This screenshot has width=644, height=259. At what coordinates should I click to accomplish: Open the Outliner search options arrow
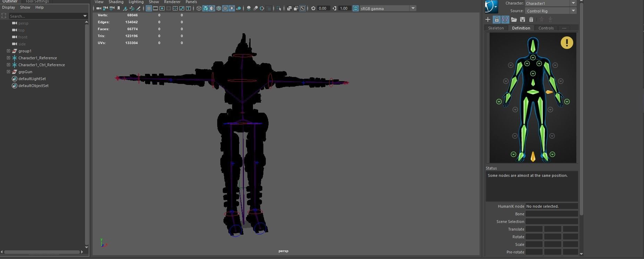(x=85, y=16)
